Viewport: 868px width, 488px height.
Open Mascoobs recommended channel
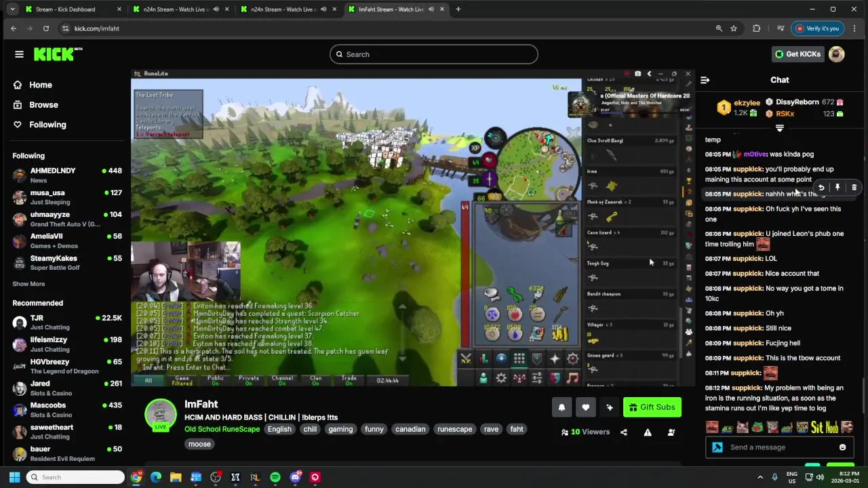(x=66, y=410)
